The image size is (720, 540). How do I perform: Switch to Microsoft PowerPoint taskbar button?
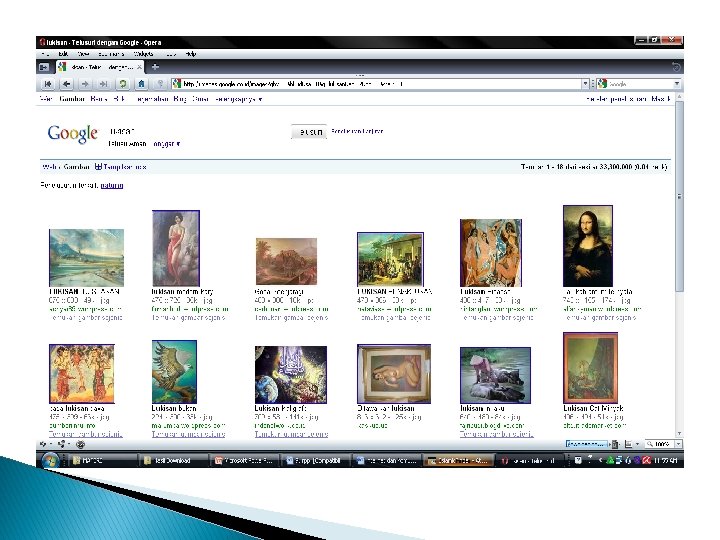click(x=244, y=461)
